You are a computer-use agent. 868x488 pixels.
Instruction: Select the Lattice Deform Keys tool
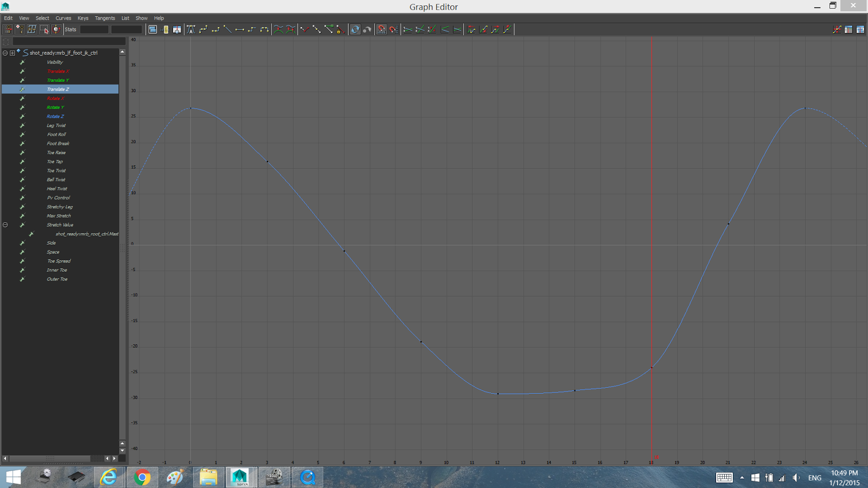[x=31, y=29]
